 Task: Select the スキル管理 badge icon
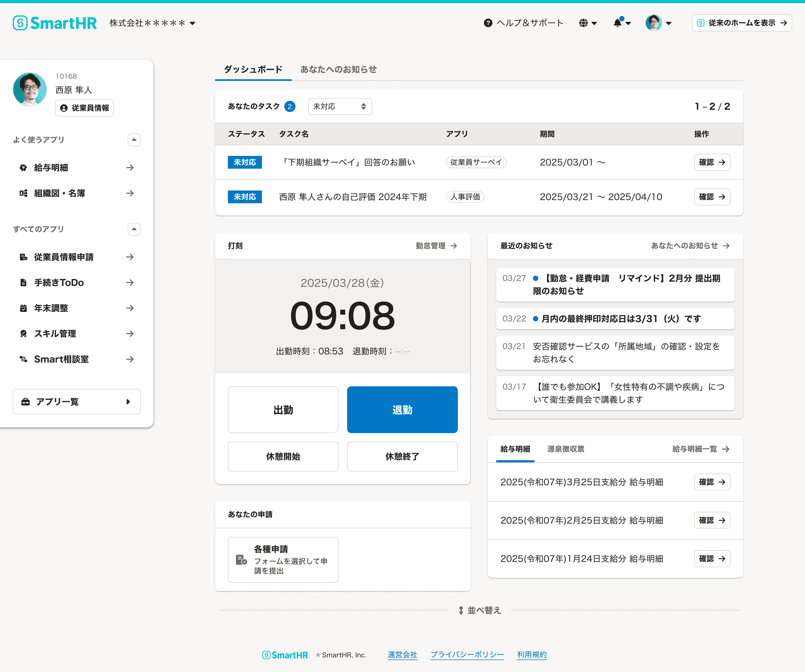(23, 333)
